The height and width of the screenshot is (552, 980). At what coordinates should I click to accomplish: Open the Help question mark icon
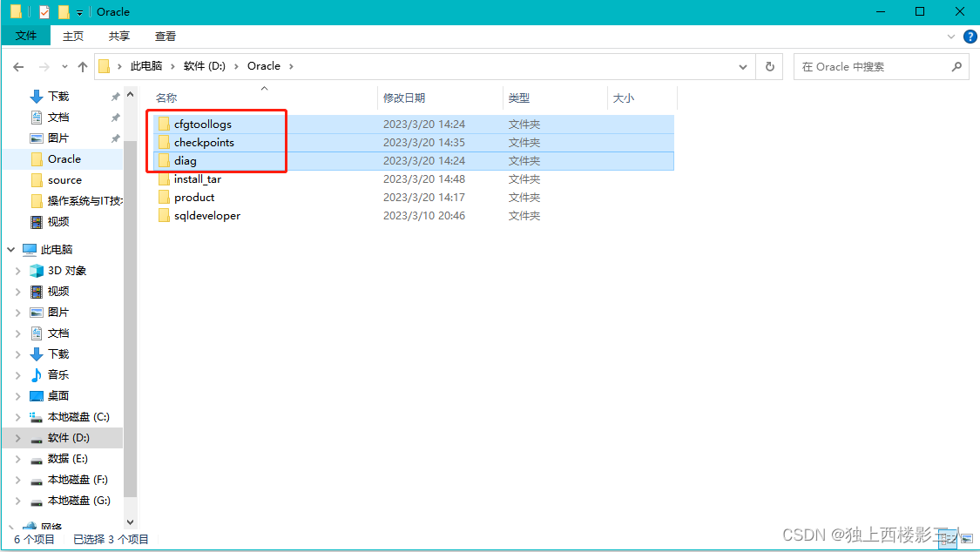coord(970,37)
